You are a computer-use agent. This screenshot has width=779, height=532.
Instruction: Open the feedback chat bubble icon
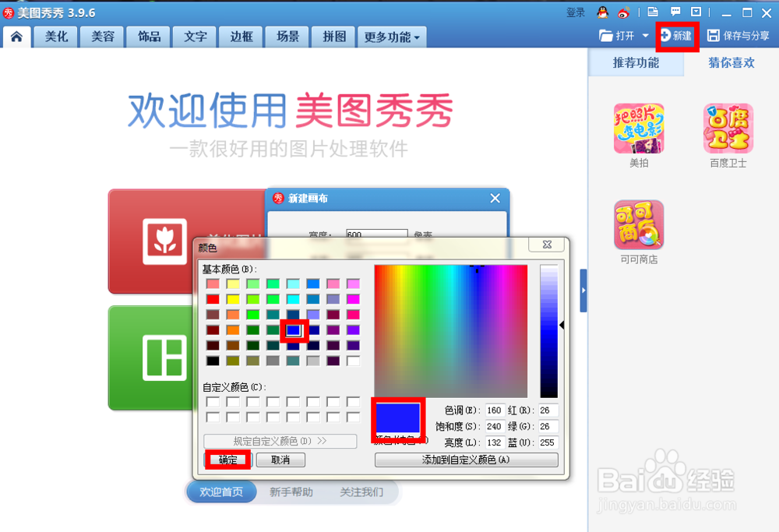[675, 12]
